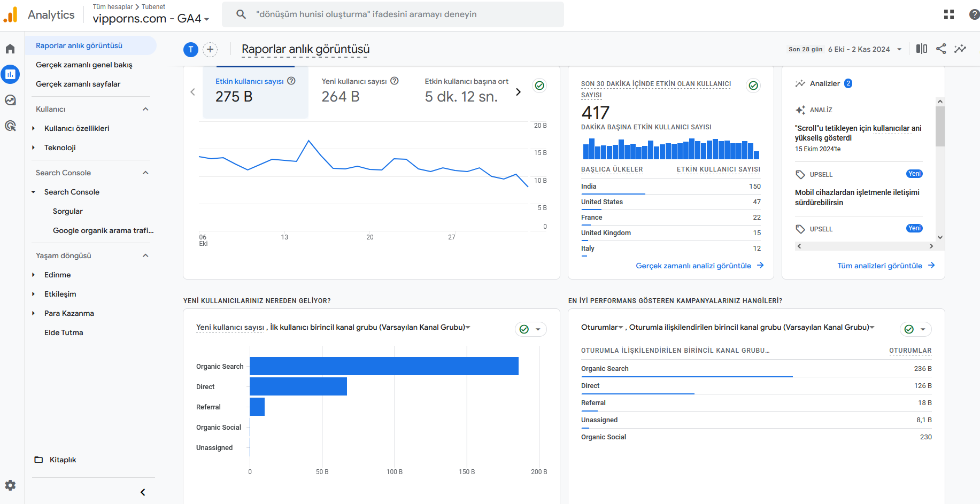Open the date range dropdown arrow

click(x=899, y=49)
